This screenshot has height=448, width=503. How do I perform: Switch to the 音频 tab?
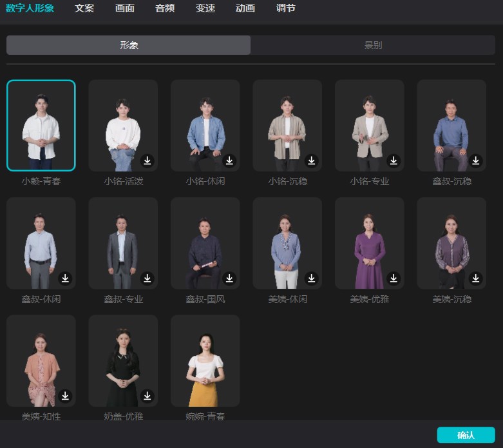(165, 8)
